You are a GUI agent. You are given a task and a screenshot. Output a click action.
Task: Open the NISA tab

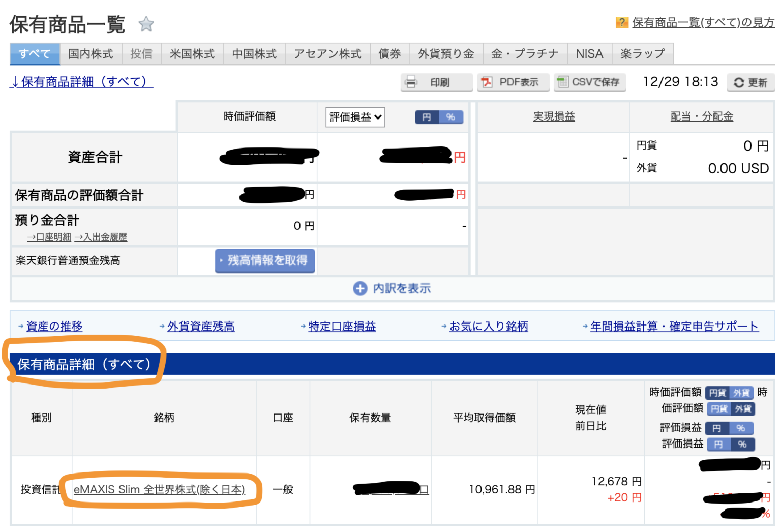(x=589, y=54)
